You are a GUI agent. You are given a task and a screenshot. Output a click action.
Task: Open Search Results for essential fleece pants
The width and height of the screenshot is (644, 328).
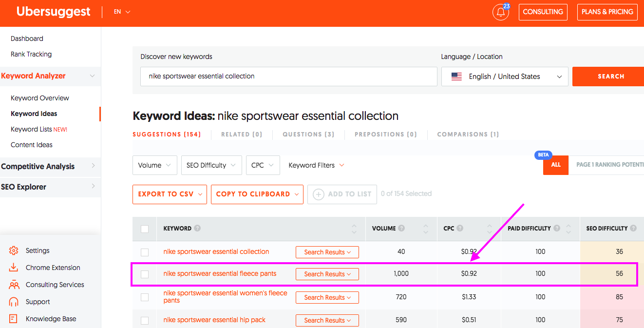point(327,274)
